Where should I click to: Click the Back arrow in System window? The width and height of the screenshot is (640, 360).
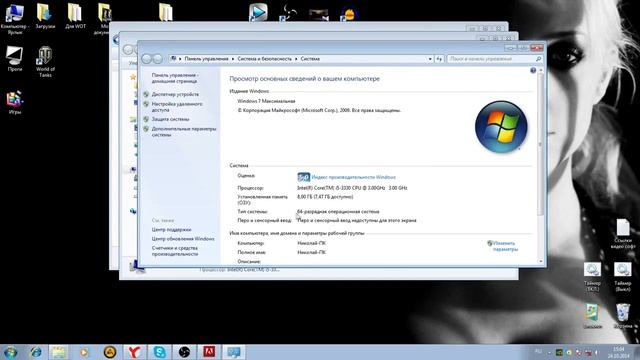(146, 59)
